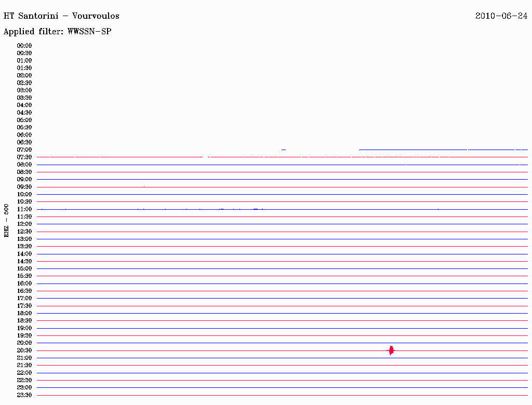Click the 18:00 time label

24,314
